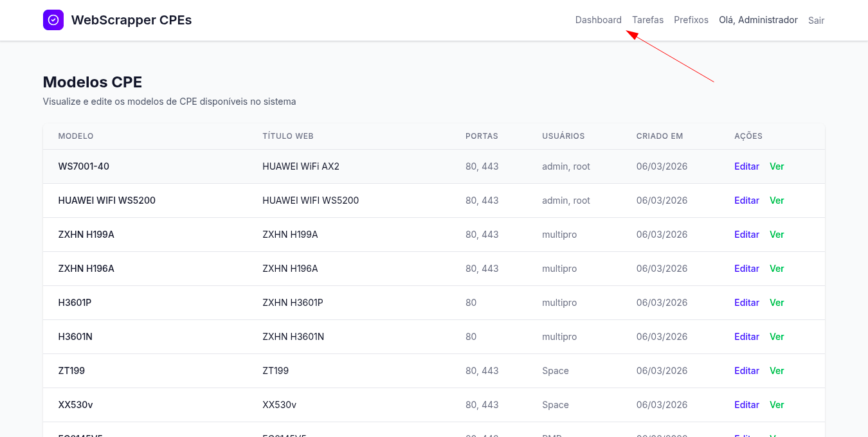Edit the HUAWEI WIFI WS5200 model
Image resolution: width=868 pixels, height=437 pixels.
[746, 200]
